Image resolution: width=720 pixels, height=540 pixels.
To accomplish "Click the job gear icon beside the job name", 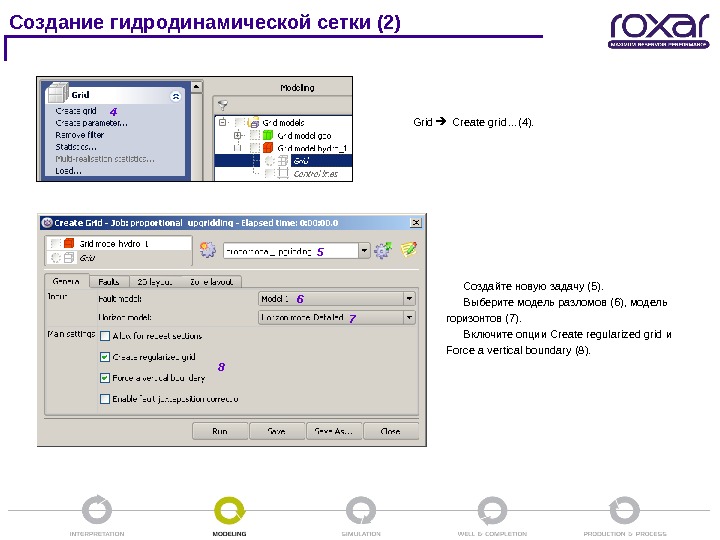I will tap(208, 250).
